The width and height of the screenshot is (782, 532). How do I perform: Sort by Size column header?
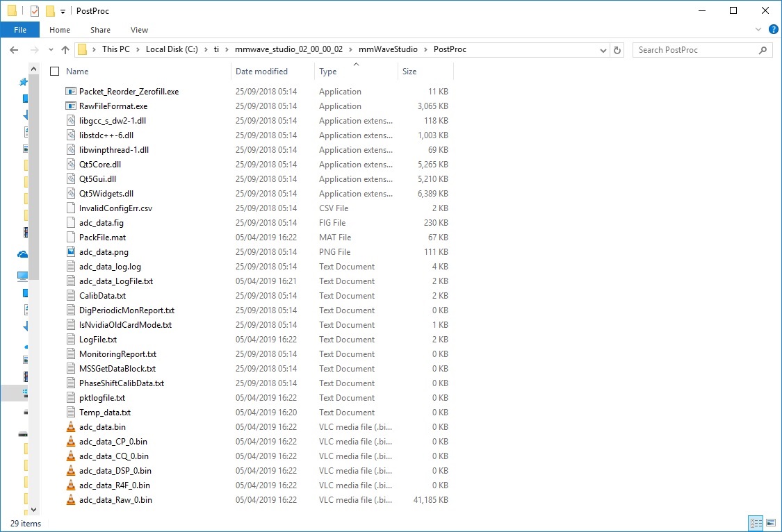pyautogui.click(x=409, y=72)
